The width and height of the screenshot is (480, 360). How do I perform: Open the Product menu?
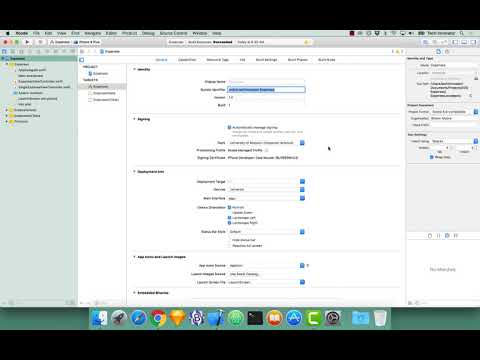129,33
